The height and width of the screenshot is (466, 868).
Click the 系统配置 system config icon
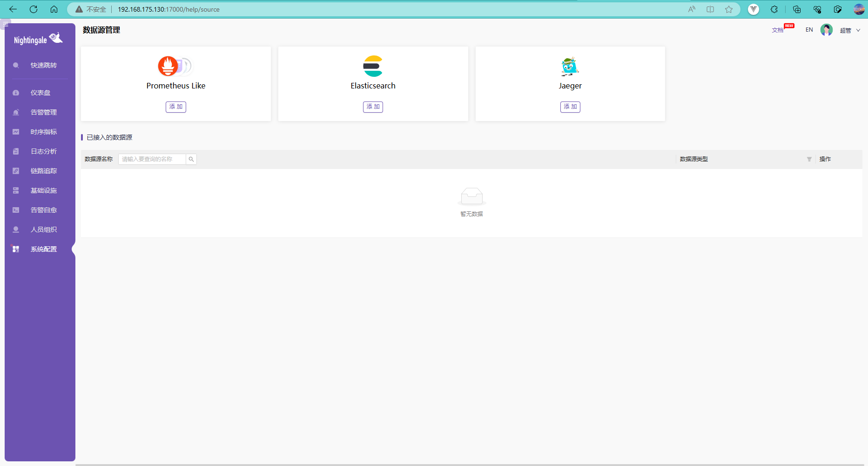[16, 249]
